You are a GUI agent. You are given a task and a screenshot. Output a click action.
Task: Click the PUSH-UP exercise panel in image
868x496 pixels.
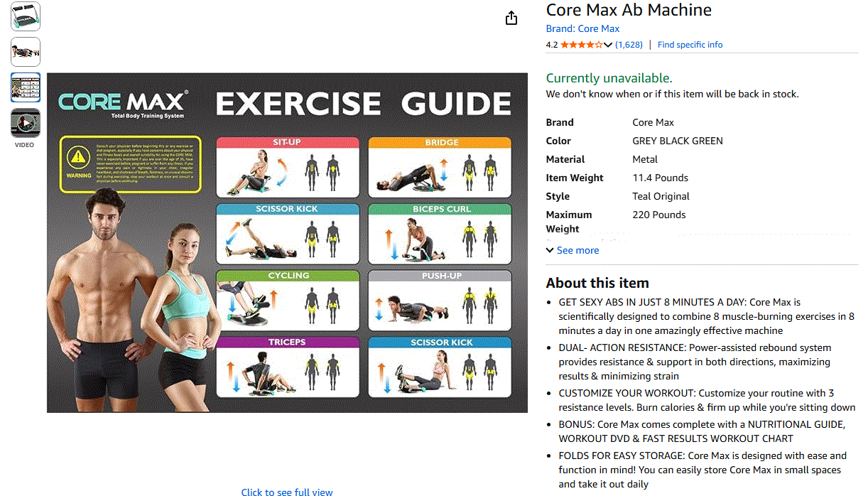[440, 301]
